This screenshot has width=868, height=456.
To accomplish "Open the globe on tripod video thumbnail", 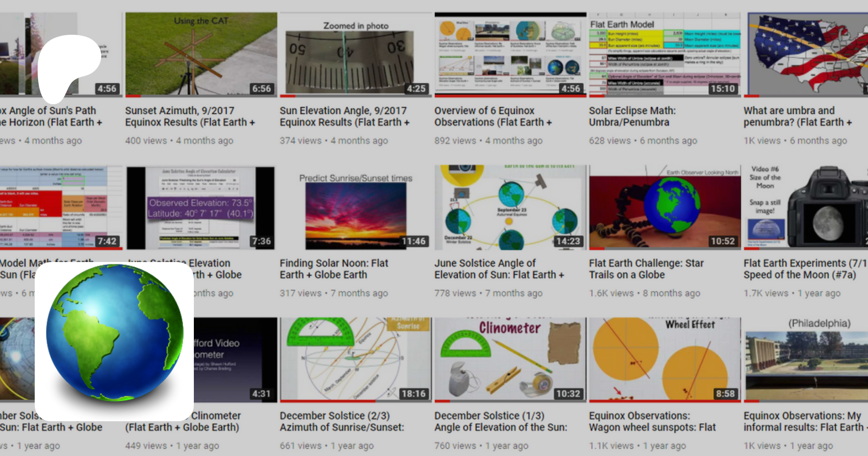I will tap(665, 207).
